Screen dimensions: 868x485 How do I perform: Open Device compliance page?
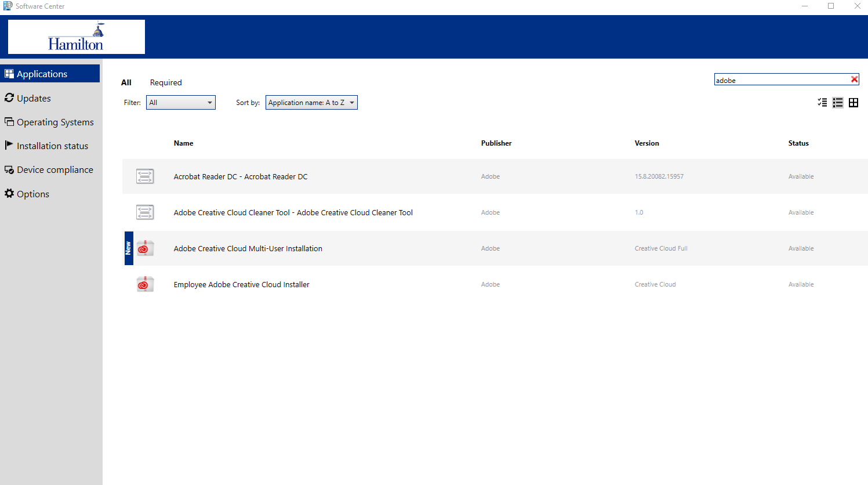[x=50, y=169]
